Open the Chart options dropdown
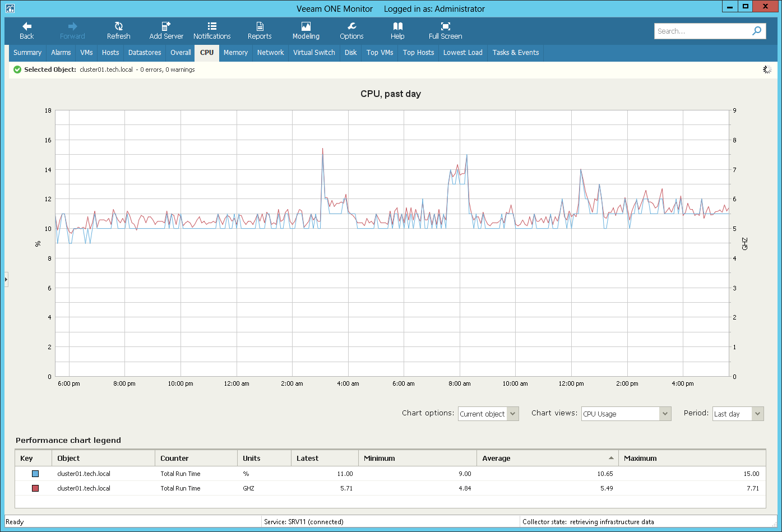The height and width of the screenshot is (532, 782). (x=488, y=414)
